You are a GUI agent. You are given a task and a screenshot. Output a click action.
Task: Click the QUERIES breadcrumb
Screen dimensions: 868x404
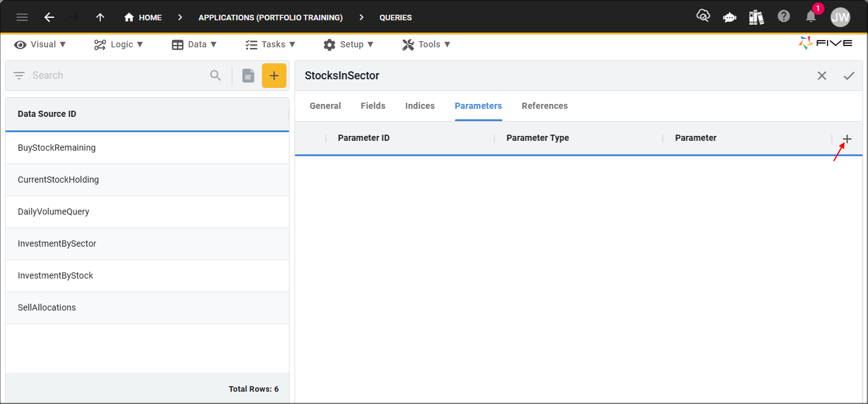(396, 17)
